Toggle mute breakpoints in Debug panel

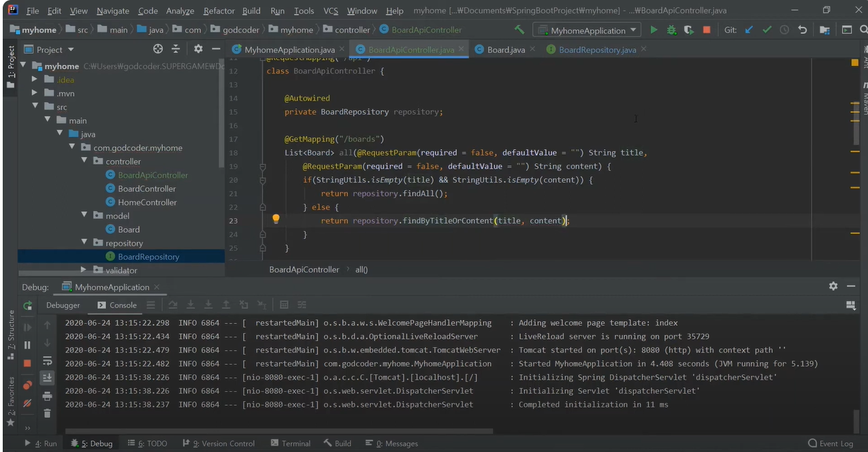coord(27,403)
